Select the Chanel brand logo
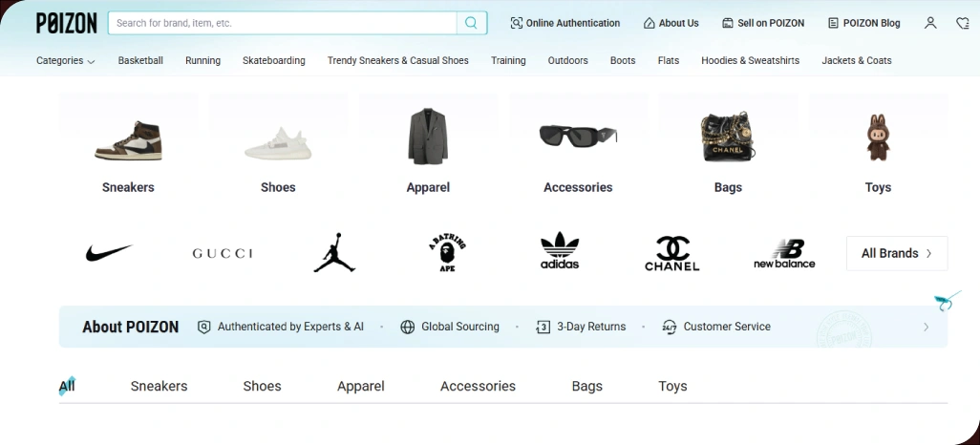 coord(671,253)
